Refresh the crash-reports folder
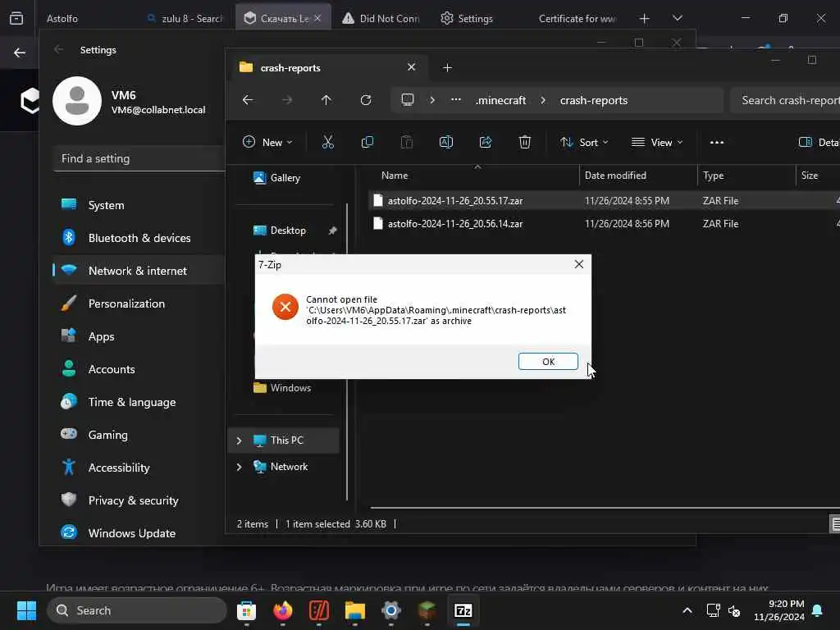Screen dimensions: 840x630 366,100
